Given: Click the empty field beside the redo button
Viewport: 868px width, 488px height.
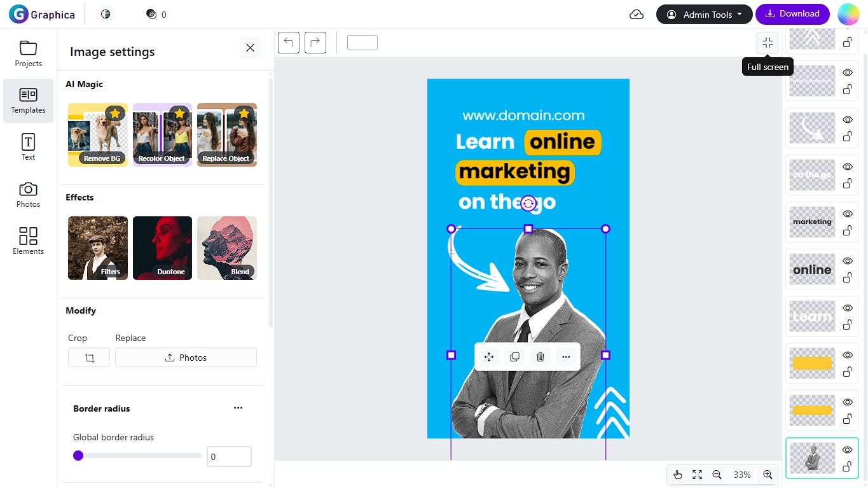Looking at the screenshot, I should 362,43.
